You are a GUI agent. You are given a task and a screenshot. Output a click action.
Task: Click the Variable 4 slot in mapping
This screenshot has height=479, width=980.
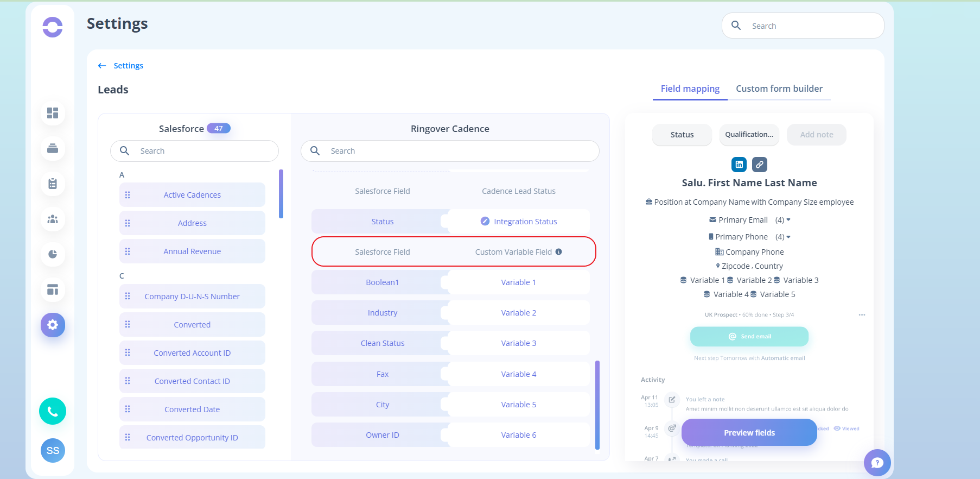pos(519,374)
